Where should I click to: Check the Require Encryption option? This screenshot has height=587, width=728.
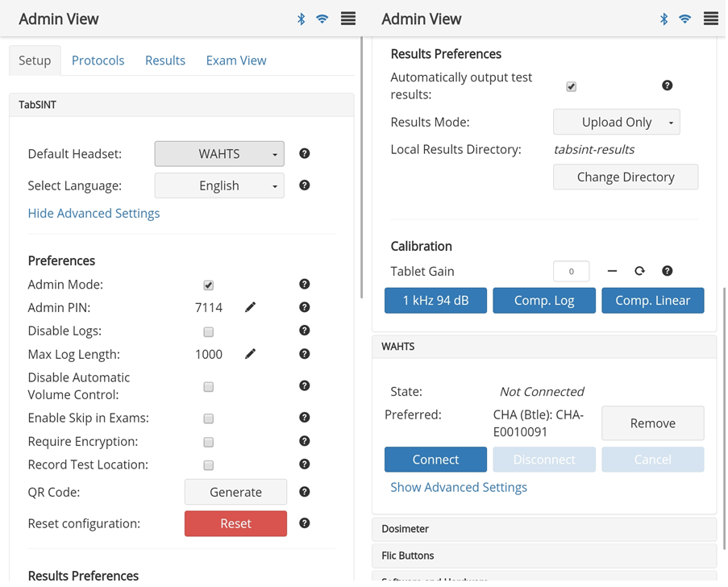click(209, 442)
